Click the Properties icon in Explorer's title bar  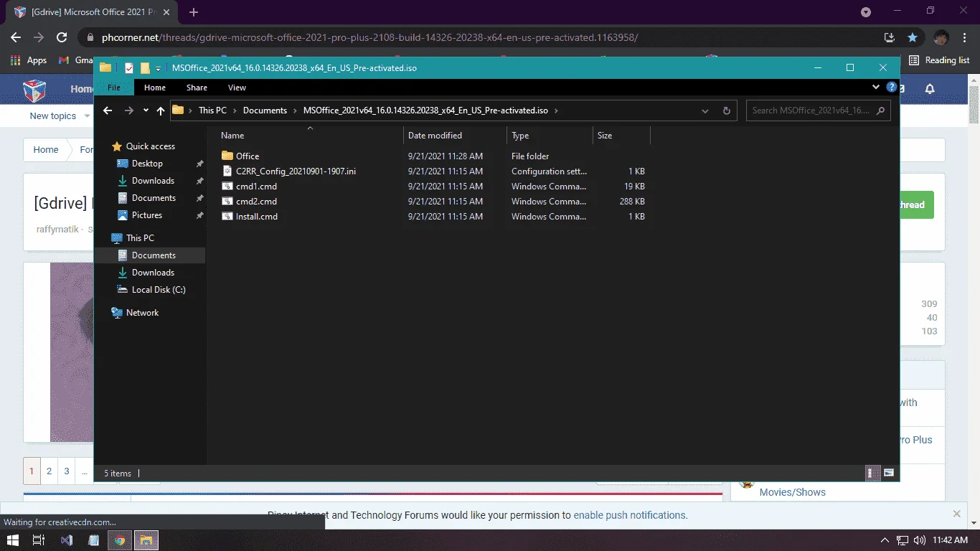129,68
